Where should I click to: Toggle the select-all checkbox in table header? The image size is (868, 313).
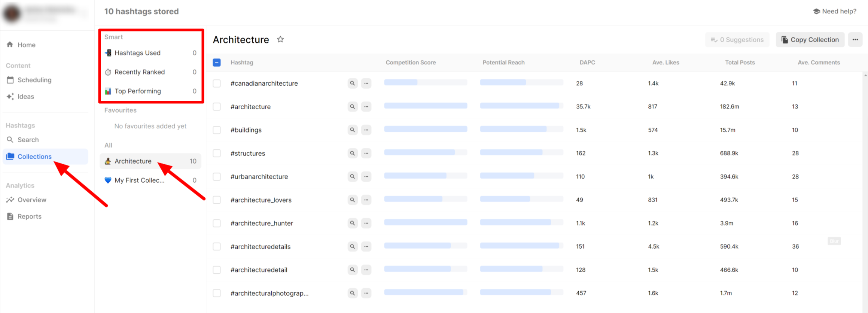[x=217, y=63]
